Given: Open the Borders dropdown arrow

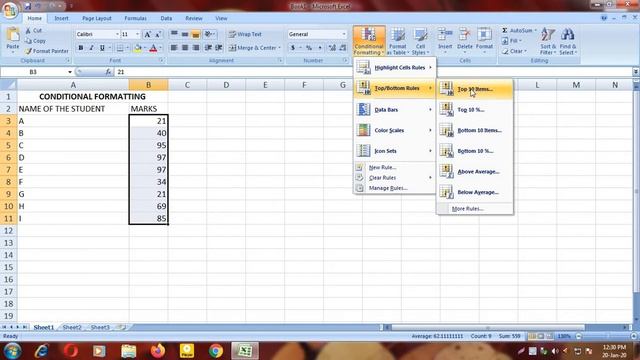Looking at the screenshot, I should tap(127, 48).
